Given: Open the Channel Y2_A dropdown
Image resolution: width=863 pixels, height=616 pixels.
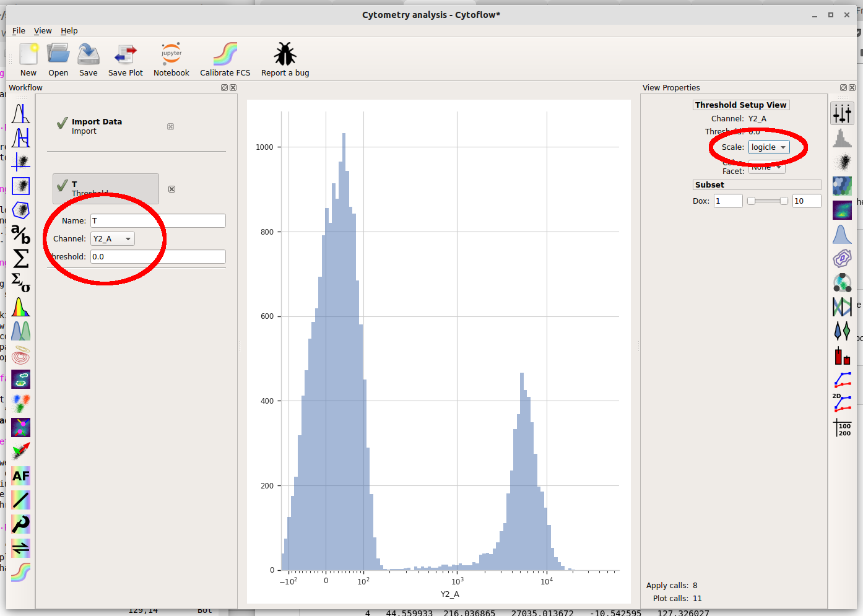Looking at the screenshot, I should coord(112,239).
